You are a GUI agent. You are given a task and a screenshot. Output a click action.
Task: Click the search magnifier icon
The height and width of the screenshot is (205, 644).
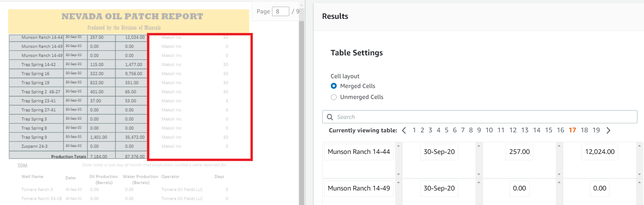point(330,117)
